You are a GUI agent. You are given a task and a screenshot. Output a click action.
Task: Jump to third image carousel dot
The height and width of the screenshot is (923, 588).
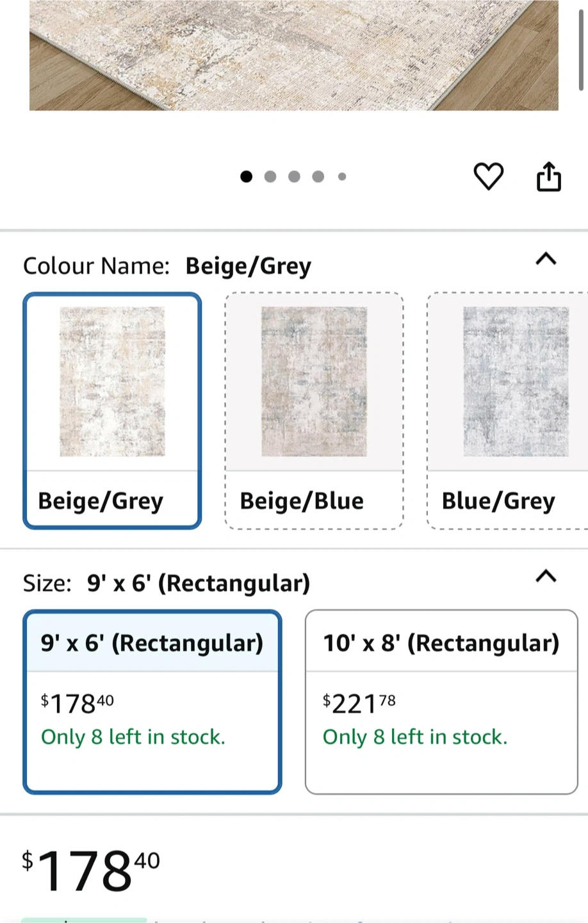[x=294, y=176]
